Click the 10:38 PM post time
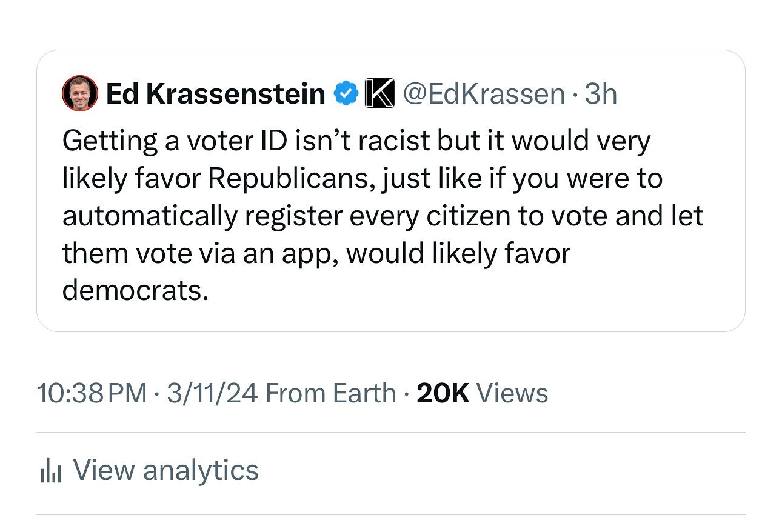Screen dimensions: 782x532 tap(92, 393)
